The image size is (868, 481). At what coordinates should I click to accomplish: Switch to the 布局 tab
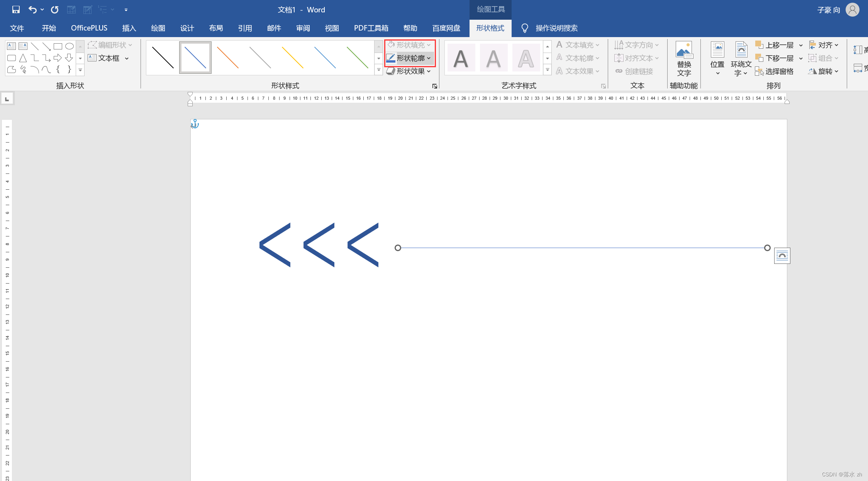coord(216,28)
